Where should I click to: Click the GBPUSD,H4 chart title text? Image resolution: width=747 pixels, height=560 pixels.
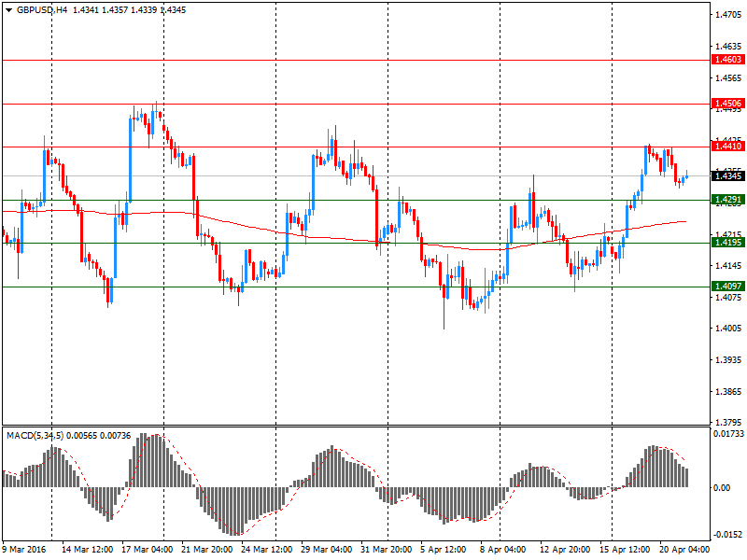click(42, 10)
